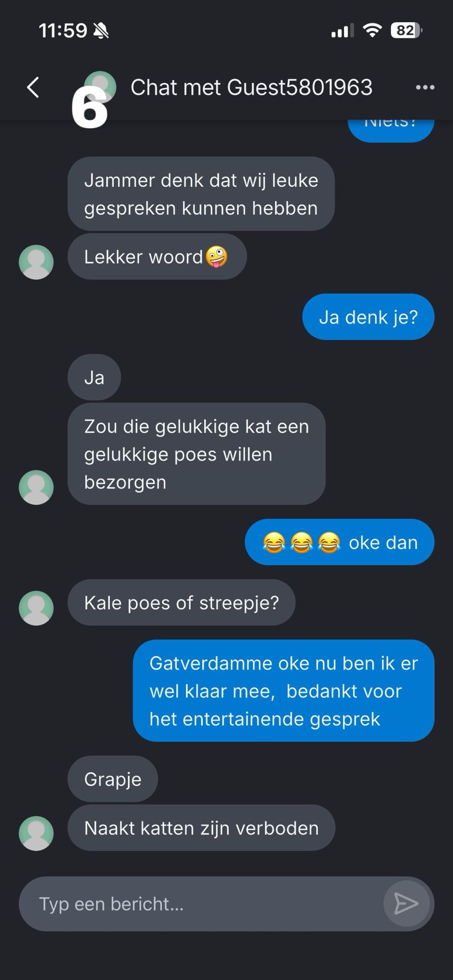The width and height of the screenshot is (453, 980).
Task: Tap the 'Lekker woord' message bubble
Action: [157, 257]
